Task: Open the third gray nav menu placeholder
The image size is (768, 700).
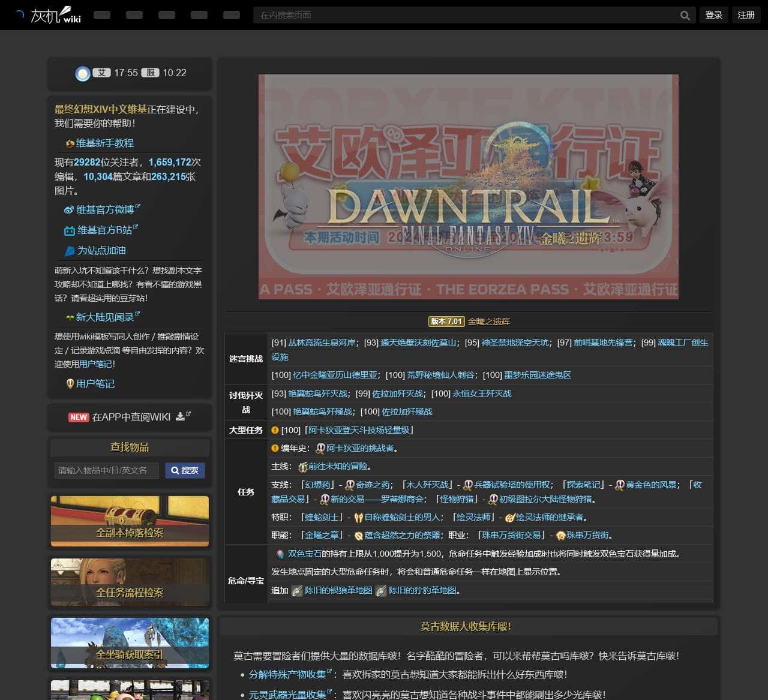Action: 167,15
